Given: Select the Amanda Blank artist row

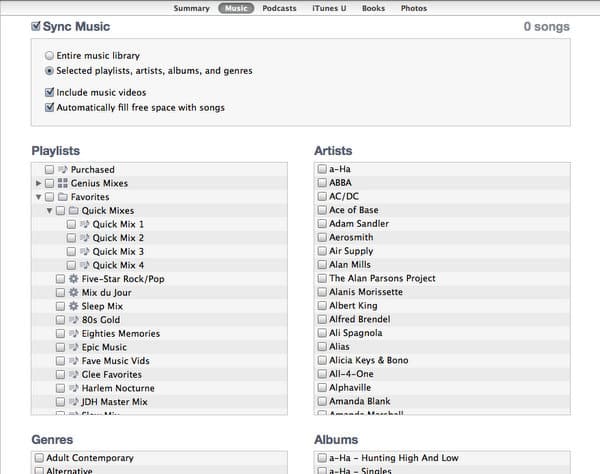Looking at the screenshot, I should point(442,401).
